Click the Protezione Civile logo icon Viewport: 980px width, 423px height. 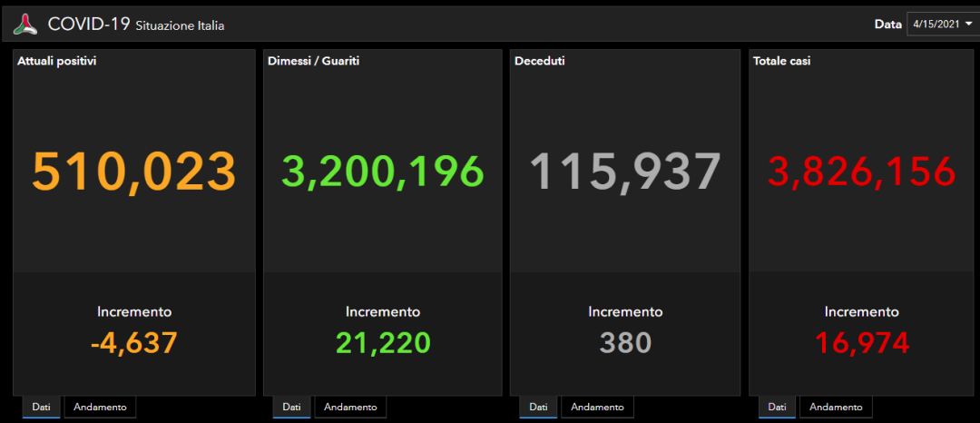[25, 25]
